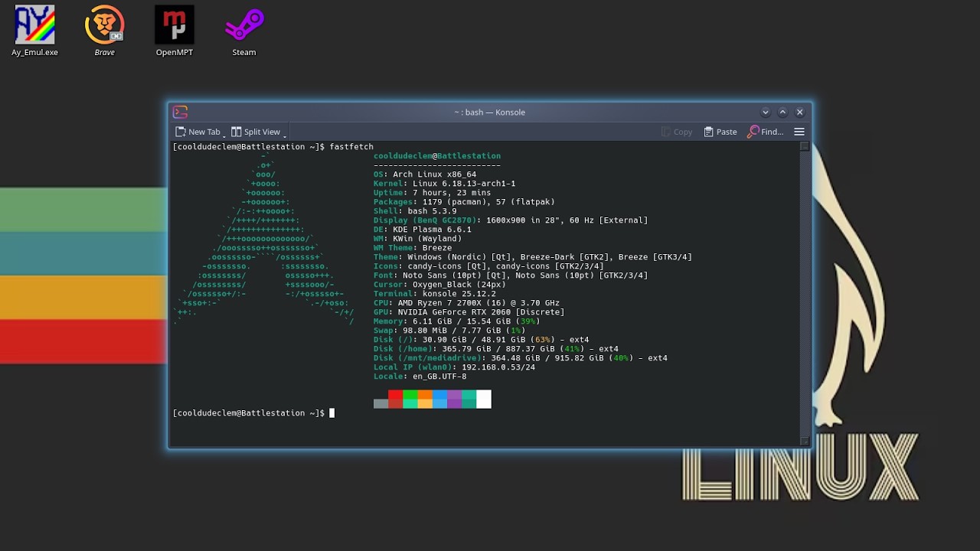Screen dimensions: 980x551
Task: Click the 'fastfetch' command text
Action: 351,147
